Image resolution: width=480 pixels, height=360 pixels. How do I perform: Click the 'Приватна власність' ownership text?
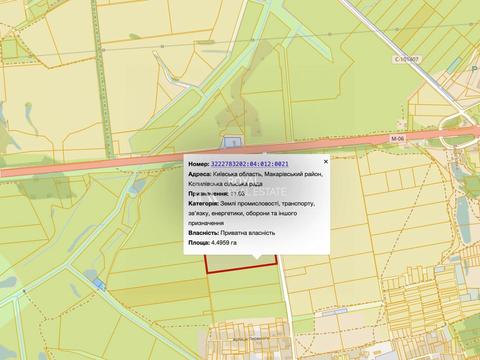[248, 233]
